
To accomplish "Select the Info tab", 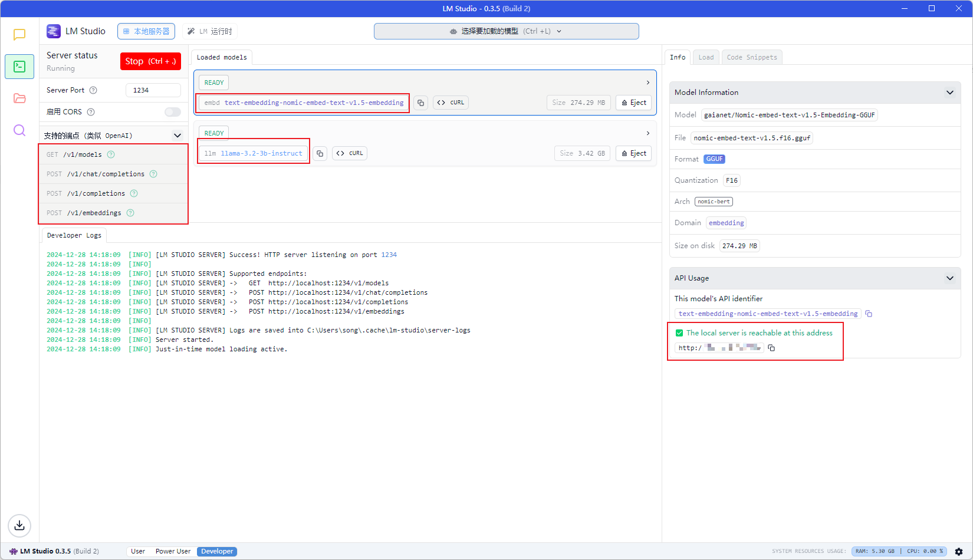I will tap(678, 57).
